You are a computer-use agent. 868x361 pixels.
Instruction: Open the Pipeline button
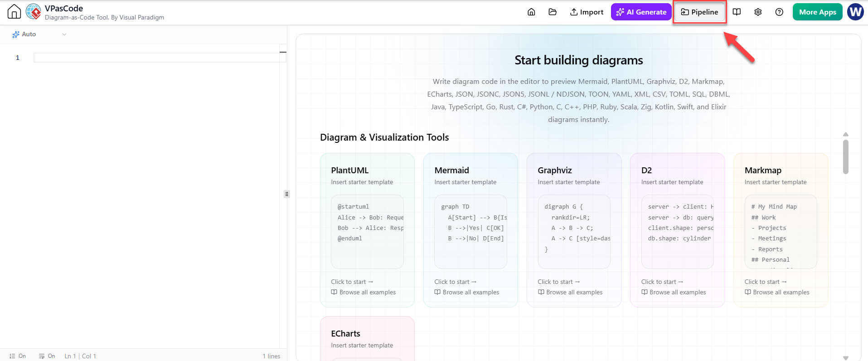click(x=699, y=12)
